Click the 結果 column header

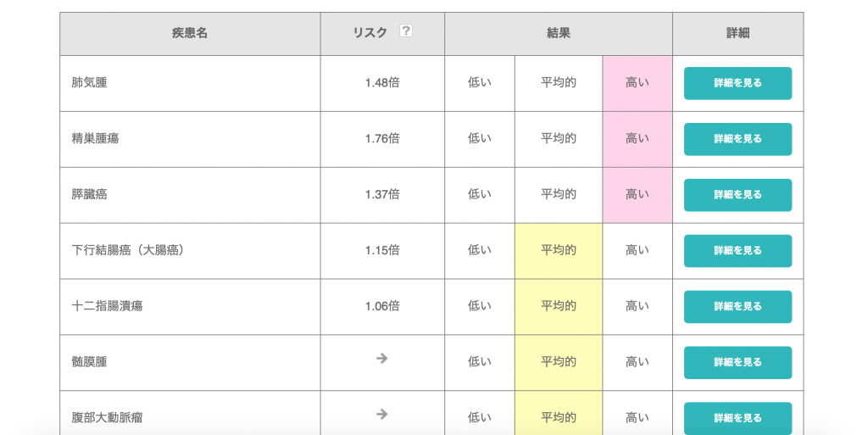click(559, 33)
